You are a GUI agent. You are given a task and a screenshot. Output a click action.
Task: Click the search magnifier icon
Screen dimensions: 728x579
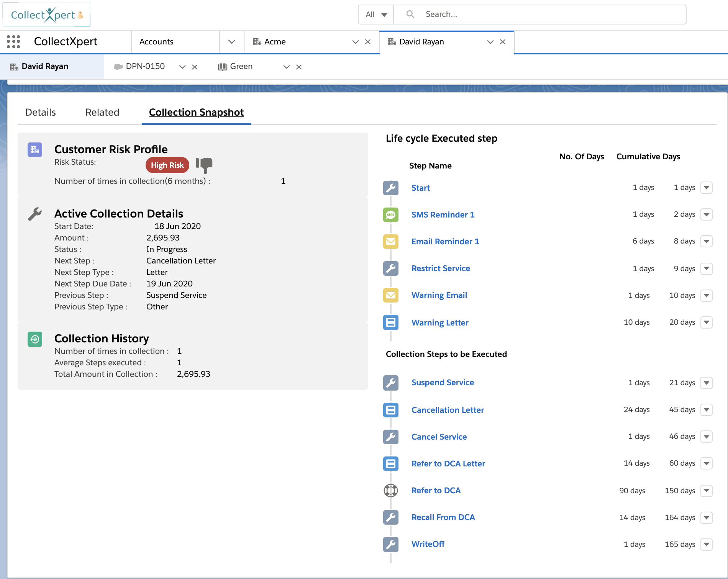[410, 14]
